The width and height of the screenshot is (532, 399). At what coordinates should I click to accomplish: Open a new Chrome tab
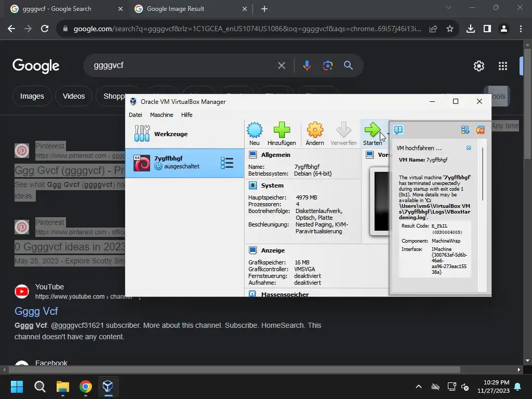(264, 9)
